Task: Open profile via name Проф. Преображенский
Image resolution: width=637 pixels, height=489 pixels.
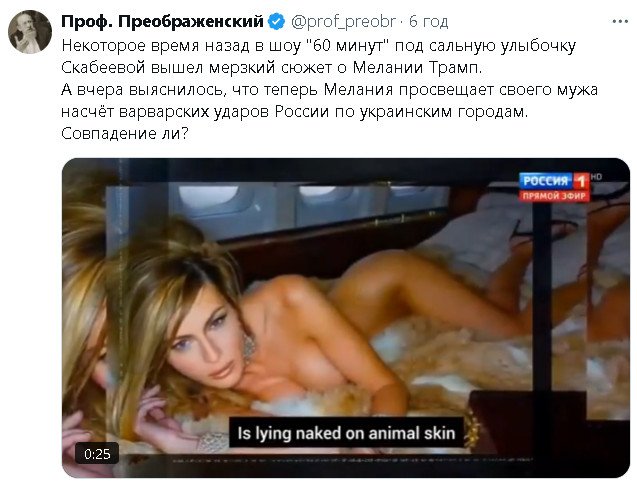Action: pyautogui.click(x=162, y=22)
